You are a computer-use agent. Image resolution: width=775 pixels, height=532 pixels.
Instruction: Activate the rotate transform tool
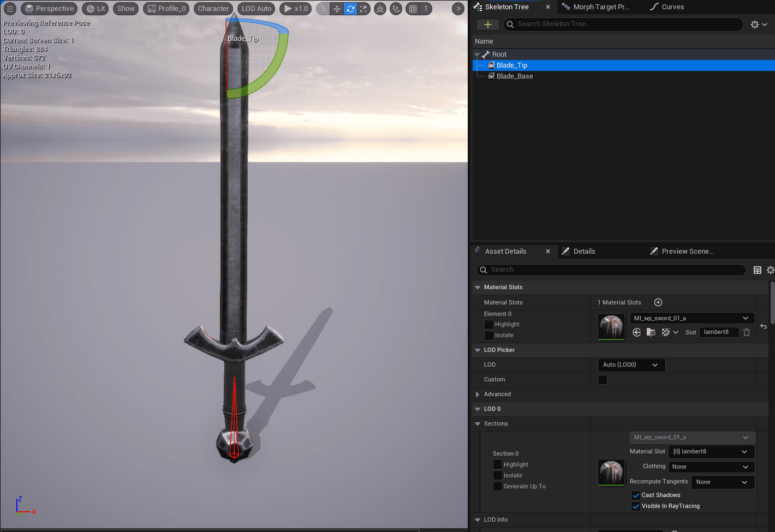click(x=350, y=9)
